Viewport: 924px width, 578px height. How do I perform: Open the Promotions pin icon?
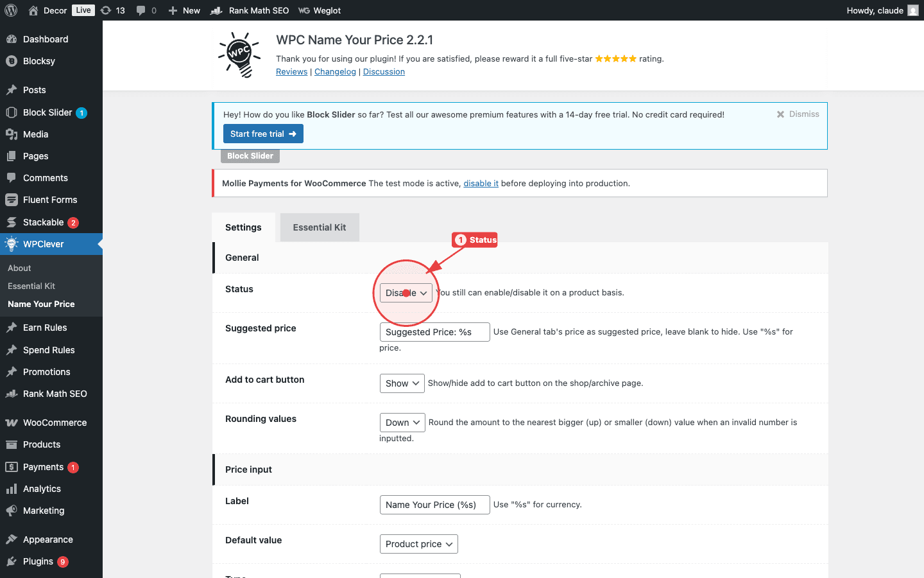click(x=12, y=372)
